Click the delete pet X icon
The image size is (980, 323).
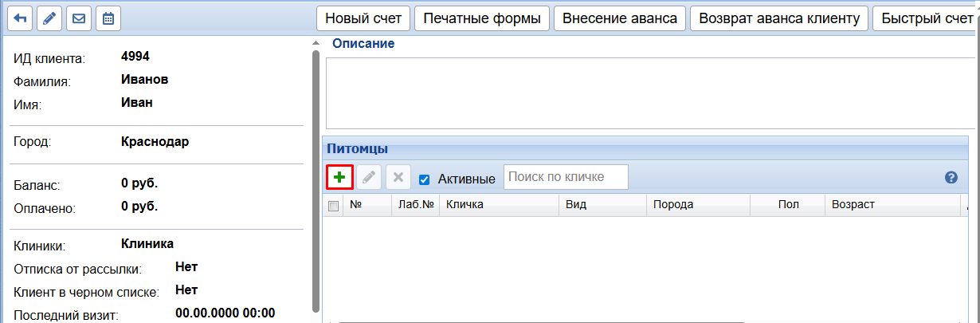point(398,177)
